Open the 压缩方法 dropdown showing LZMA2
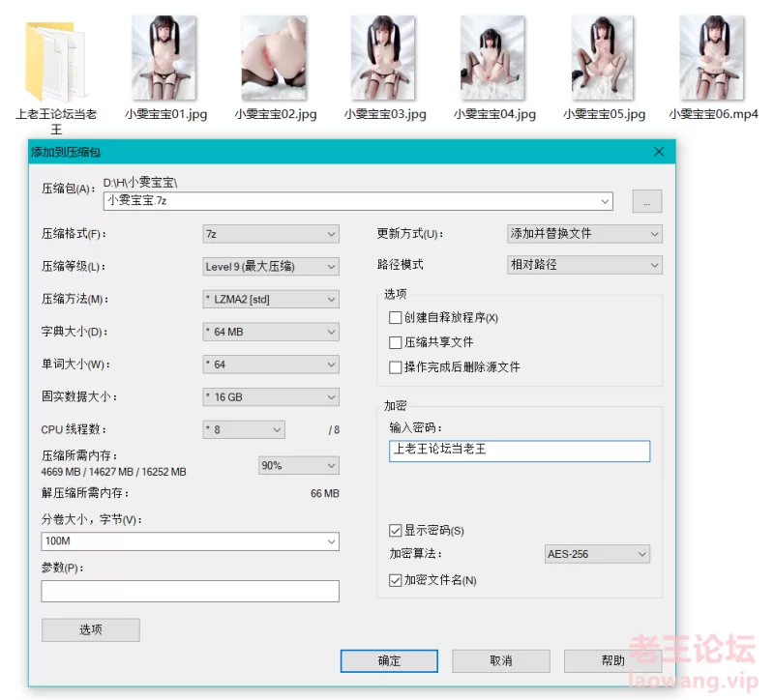 (x=271, y=299)
